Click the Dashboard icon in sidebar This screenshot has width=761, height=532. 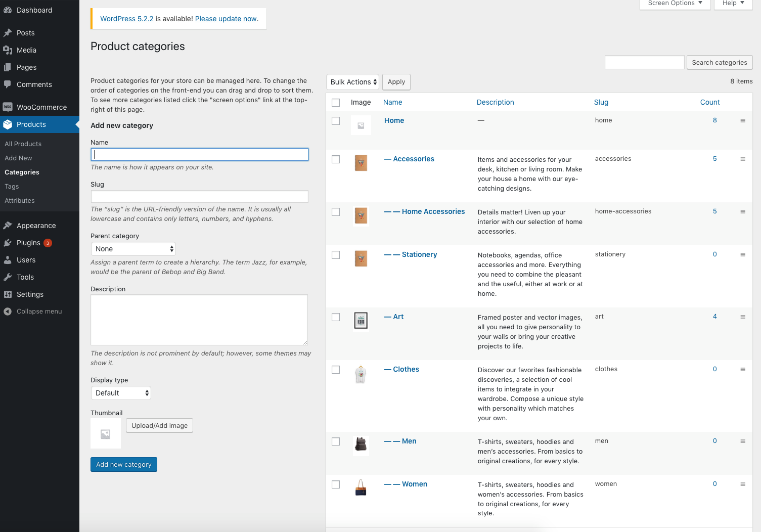tap(8, 10)
